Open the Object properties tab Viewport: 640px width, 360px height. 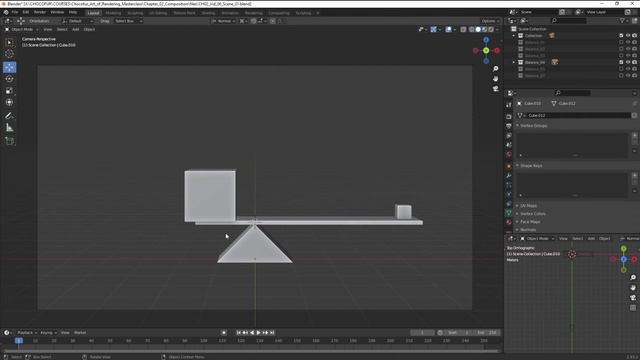509,166
